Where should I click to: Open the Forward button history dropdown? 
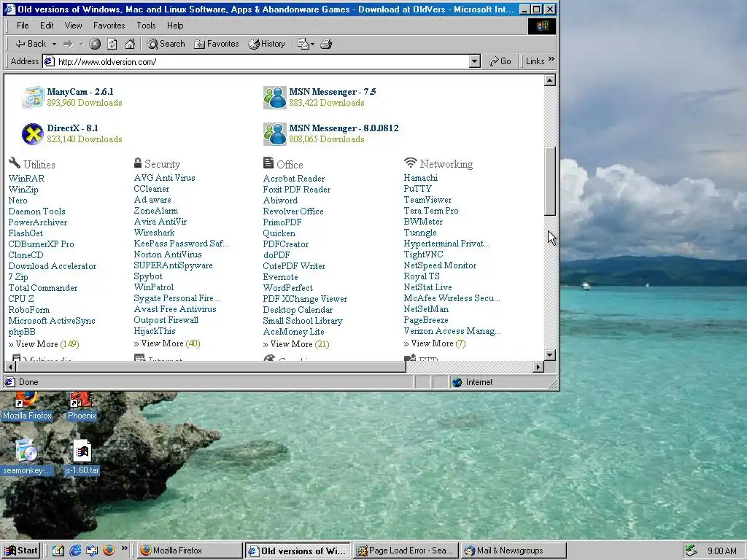coord(82,44)
